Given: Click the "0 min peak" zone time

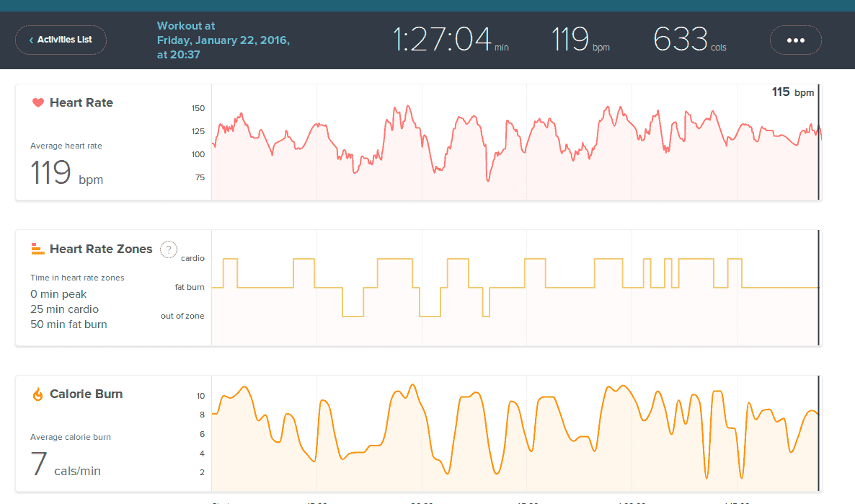Looking at the screenshot, I should (x=58, y=294).
